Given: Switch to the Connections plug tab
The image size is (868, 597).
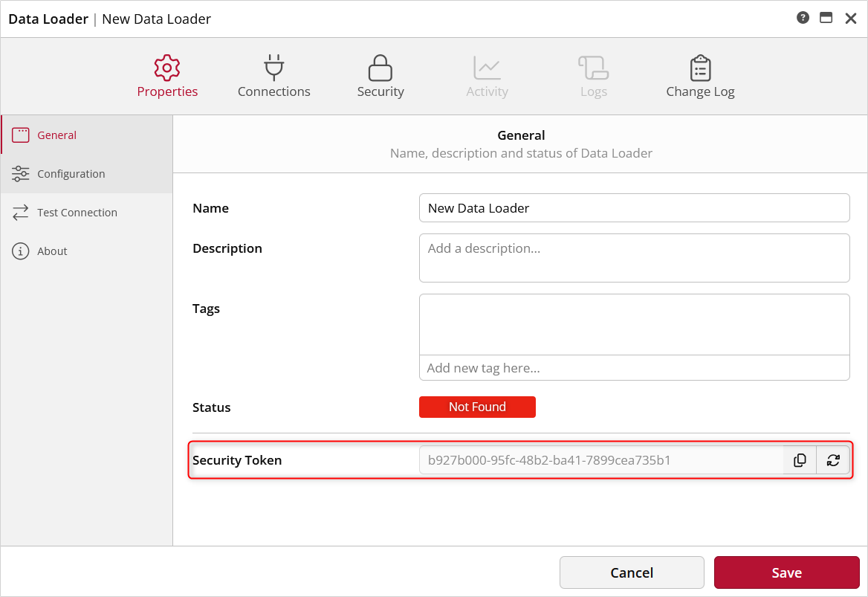Looking at the screenshot, I should (274, 77).
